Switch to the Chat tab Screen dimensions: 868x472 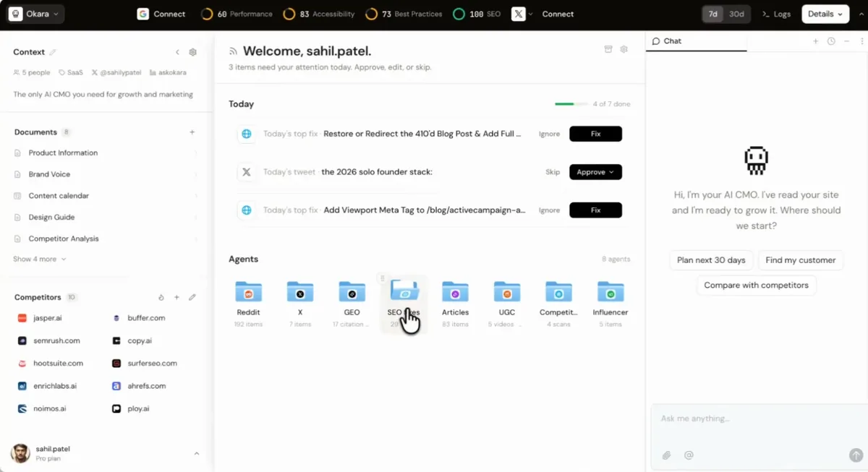click(x=667, y=41)
